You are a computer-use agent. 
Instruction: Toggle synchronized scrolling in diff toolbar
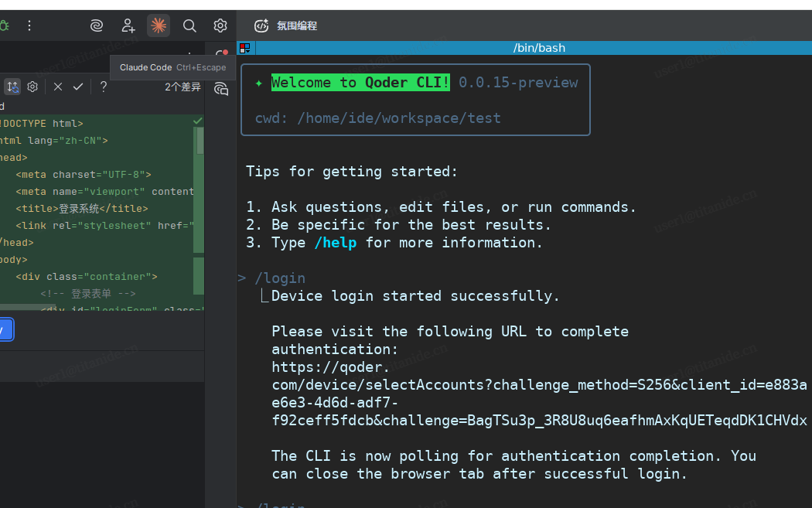tap(12, 87)
